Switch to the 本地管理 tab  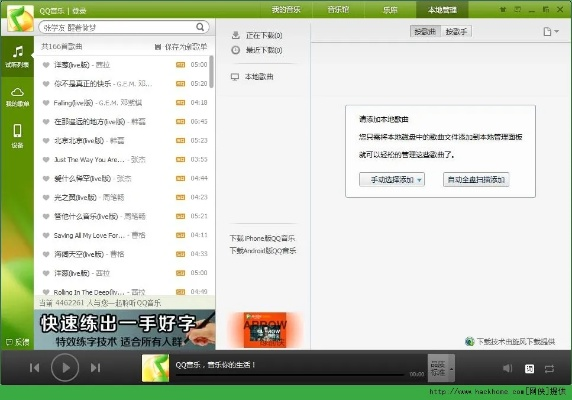pos(442,9)
